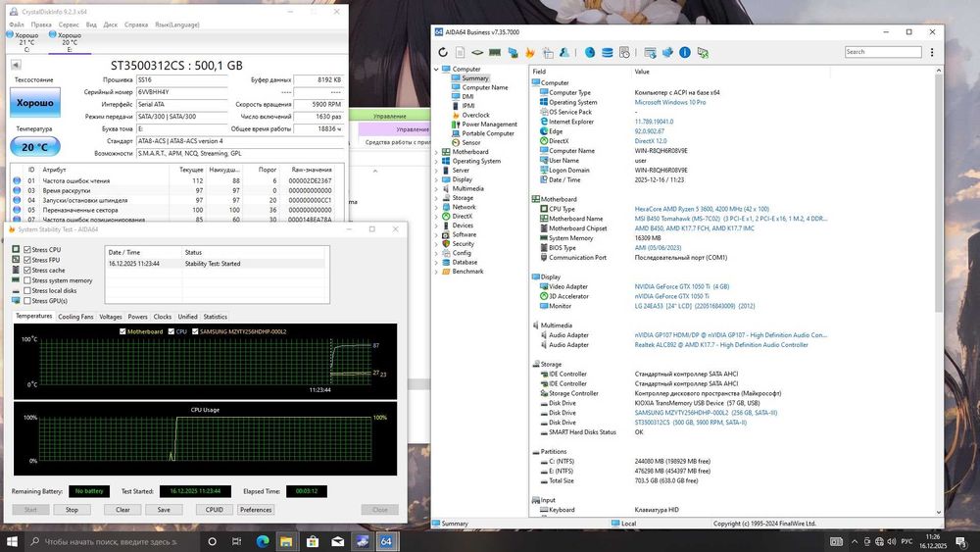The image size is (980, 552).
Task: Open the Сервис menu in CrystalDiskInfo
Action: [69, 25]
